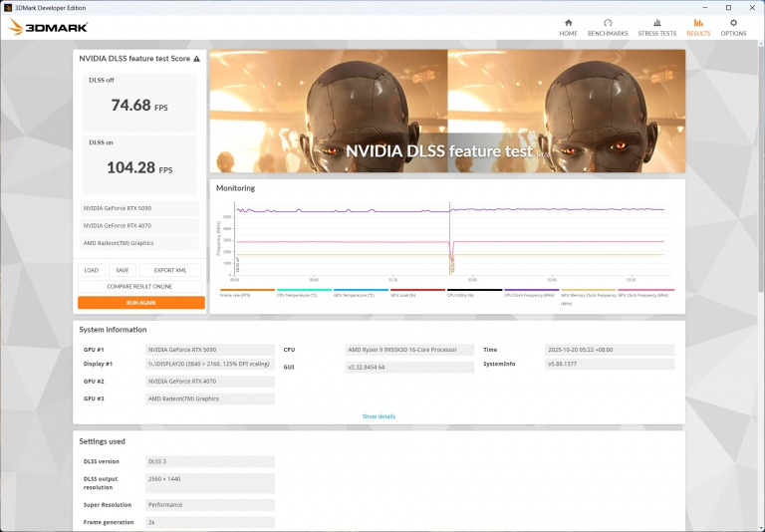Click Compare Result Online button
Image resolution: width=765 pixels, height=532 pixels.
(x=140, y=286)
